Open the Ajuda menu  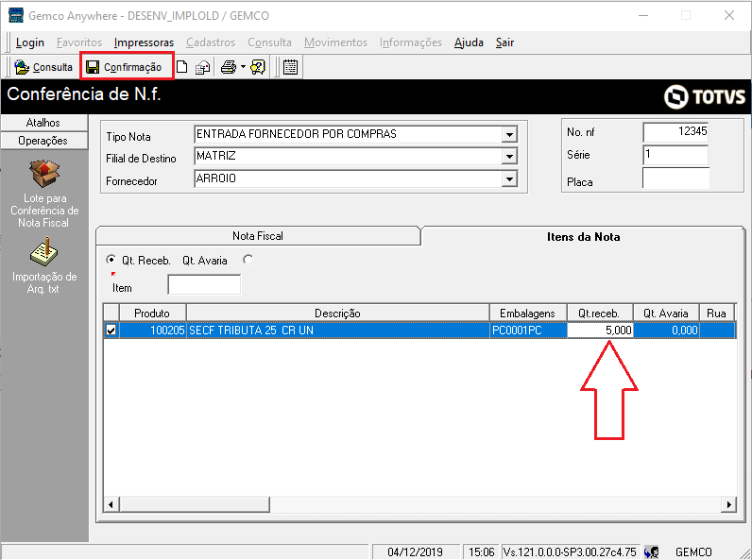pos(469,42)
